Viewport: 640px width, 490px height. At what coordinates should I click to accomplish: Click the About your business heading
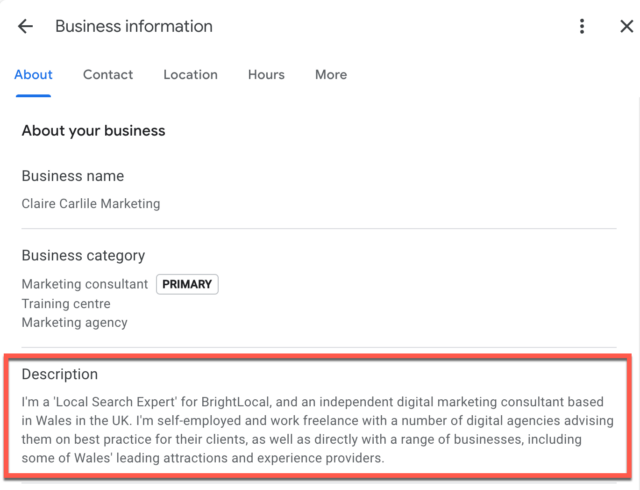[93, 131]
